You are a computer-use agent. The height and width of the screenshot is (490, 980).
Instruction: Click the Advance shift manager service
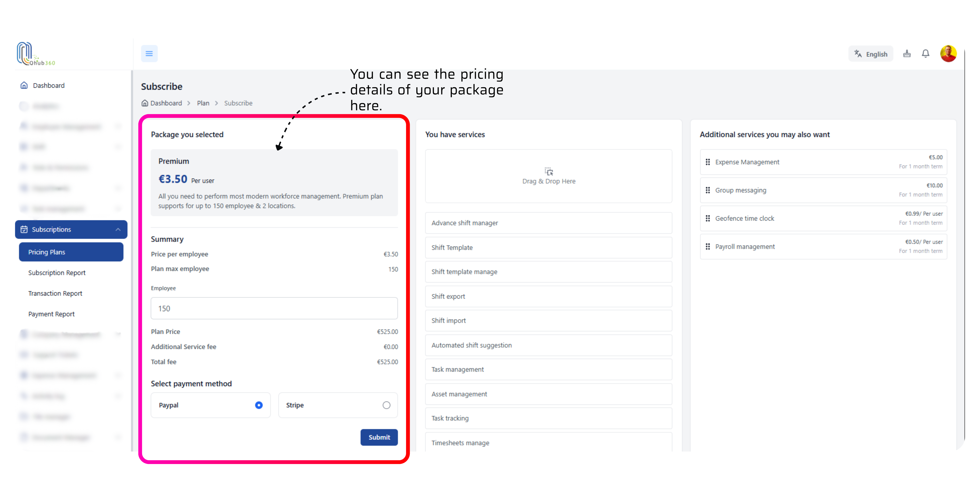click(549, 223)
